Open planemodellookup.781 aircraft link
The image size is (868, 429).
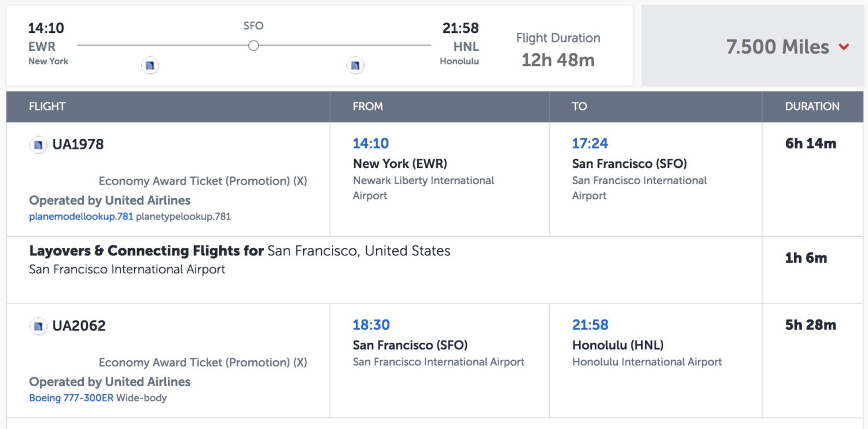tap(81, 217)
